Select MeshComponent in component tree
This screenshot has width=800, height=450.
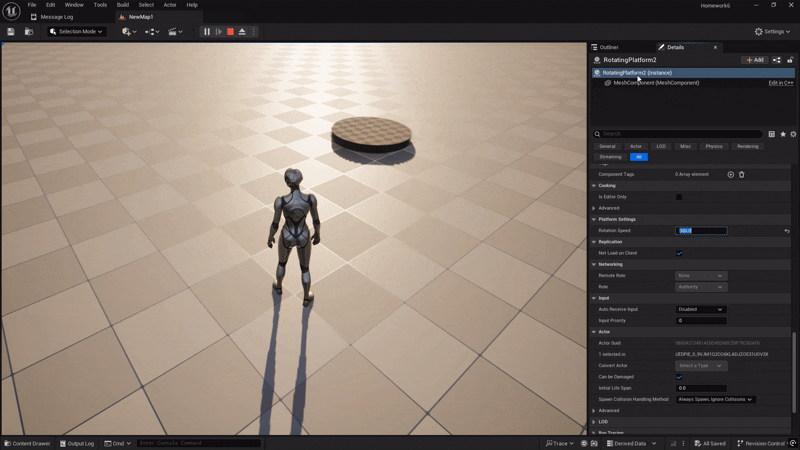[x=656, y=83]
